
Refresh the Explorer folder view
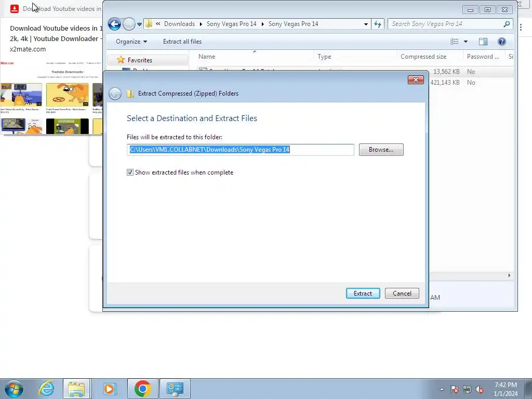click(377, 24)
